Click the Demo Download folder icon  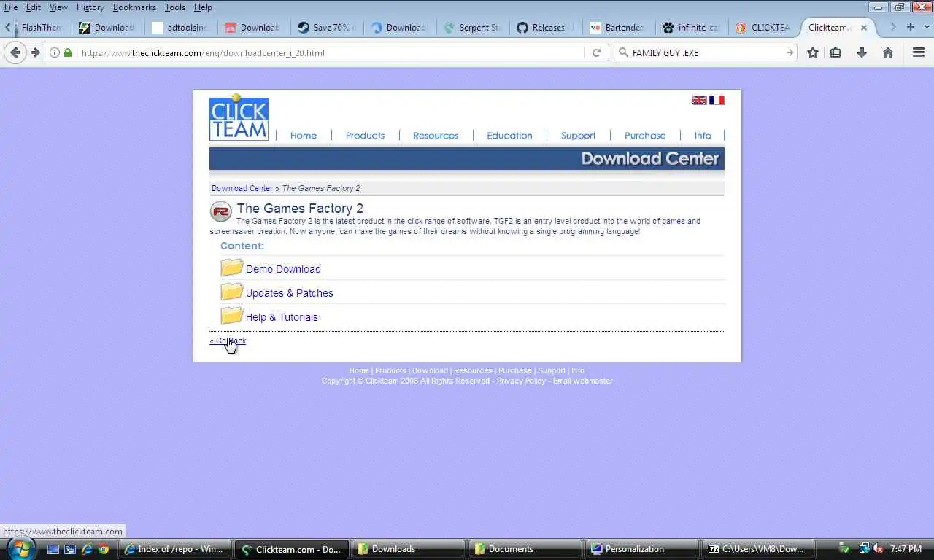(x=231, y=268)
